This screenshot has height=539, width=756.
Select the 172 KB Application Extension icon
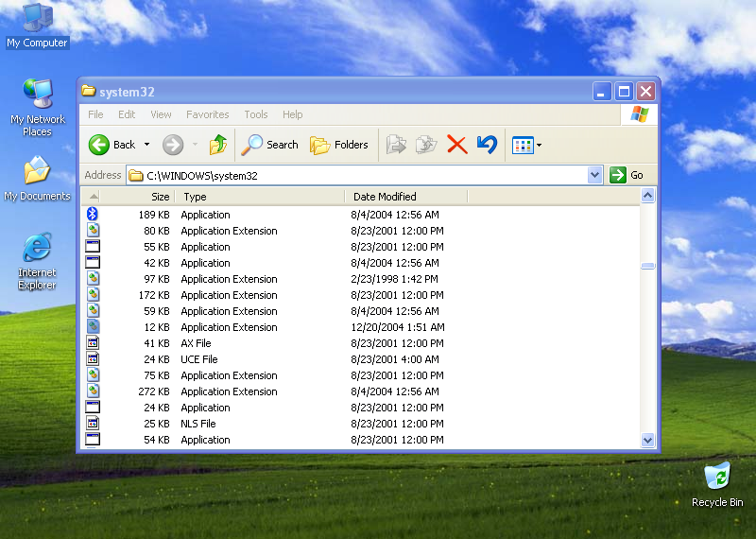click(93, 294)
